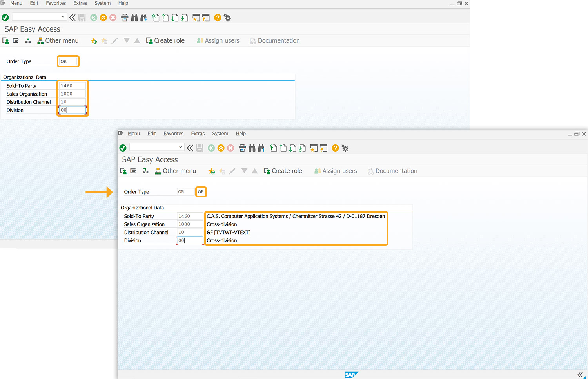
Task: Click Division field in back window
Action: point(73,110)
